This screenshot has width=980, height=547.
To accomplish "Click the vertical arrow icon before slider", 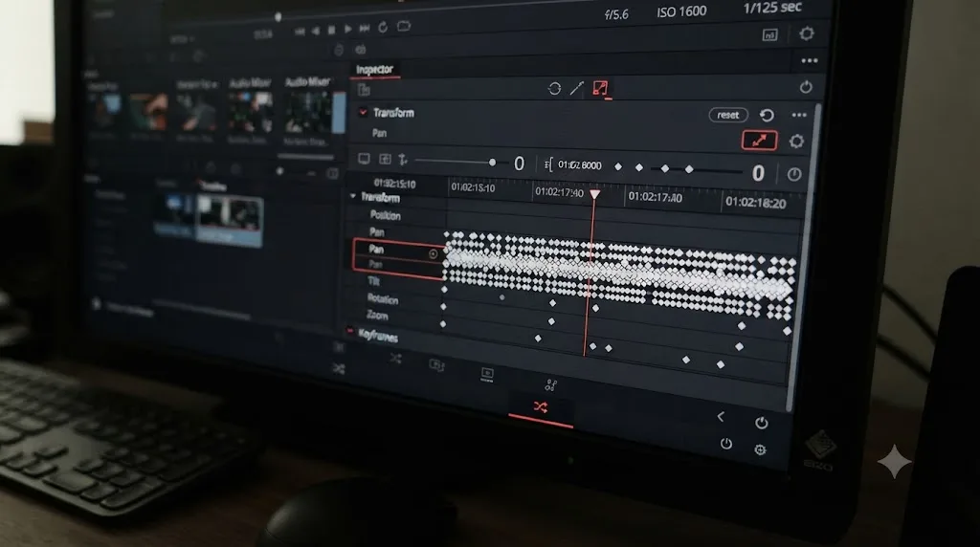I will tap(403, 160).
